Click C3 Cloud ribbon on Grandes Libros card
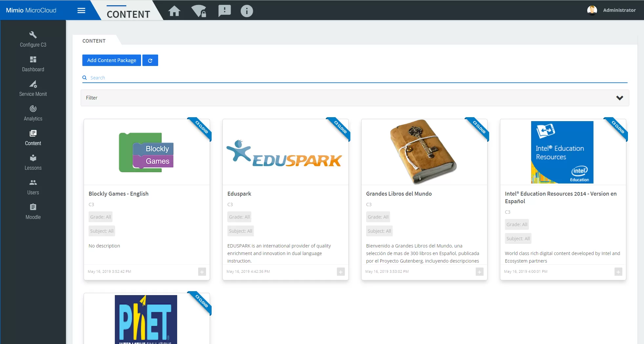Viewport: 644px width, 344px height. point(478,128)
